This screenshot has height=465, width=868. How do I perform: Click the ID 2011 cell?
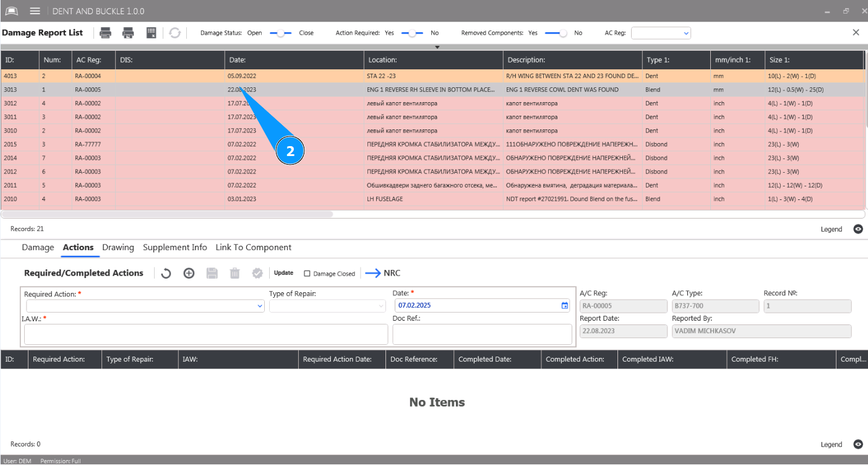pos(20,185)
